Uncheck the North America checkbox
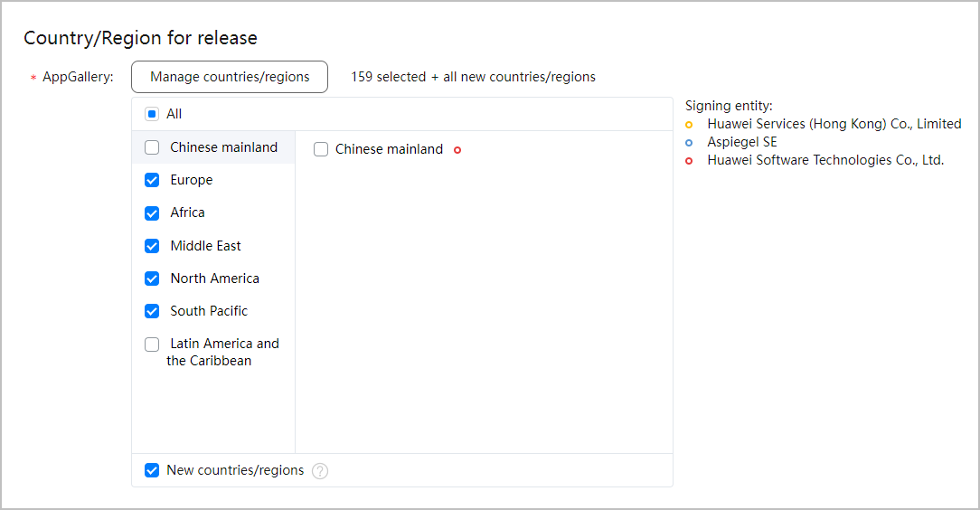Viewport: 980px width, 510px height. point(152,279)
